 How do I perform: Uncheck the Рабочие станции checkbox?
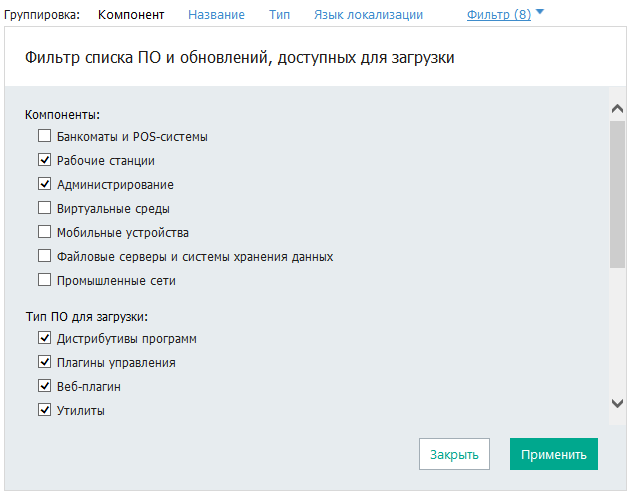(44, 160)
